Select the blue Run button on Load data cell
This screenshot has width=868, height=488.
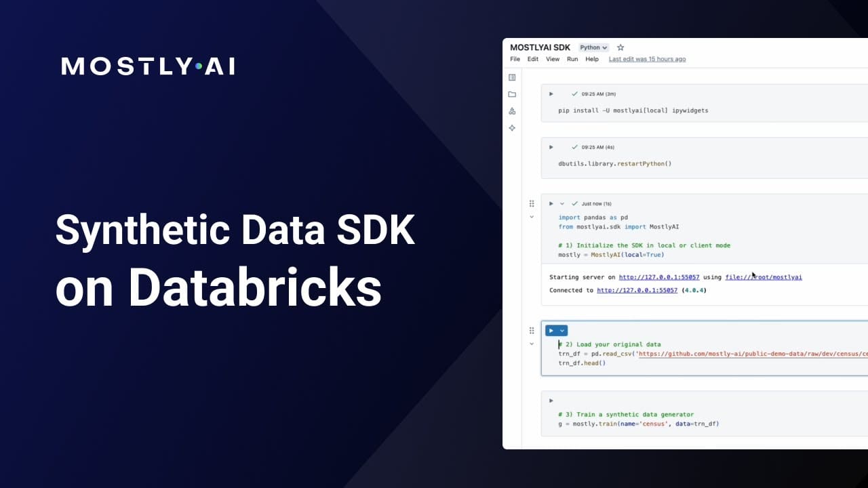pyautogui.click(x=552, y=330)
